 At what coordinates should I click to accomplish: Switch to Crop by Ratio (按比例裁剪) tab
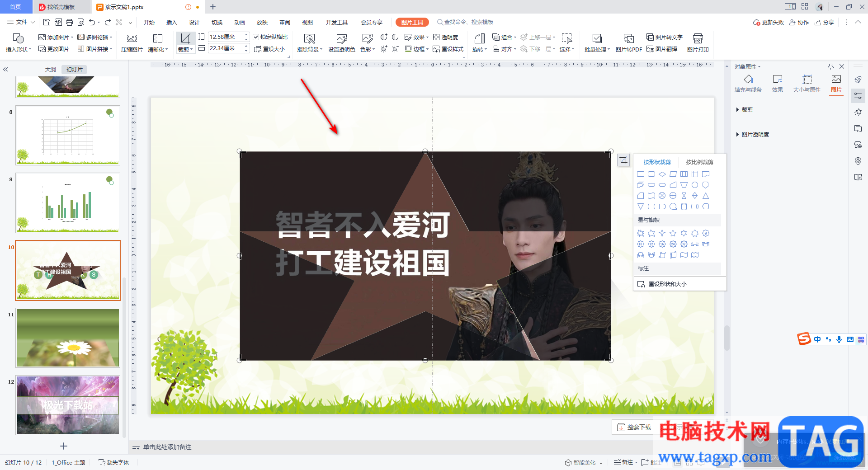[699, 162]
